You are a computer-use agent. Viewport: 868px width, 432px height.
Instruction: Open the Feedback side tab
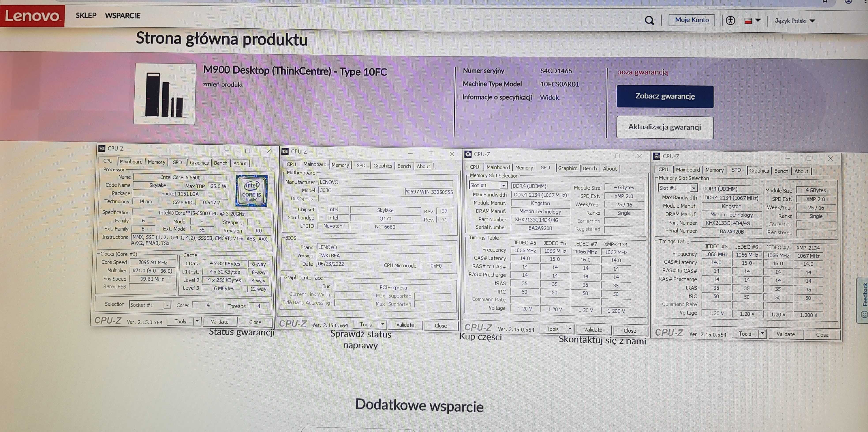pos(863,300)
